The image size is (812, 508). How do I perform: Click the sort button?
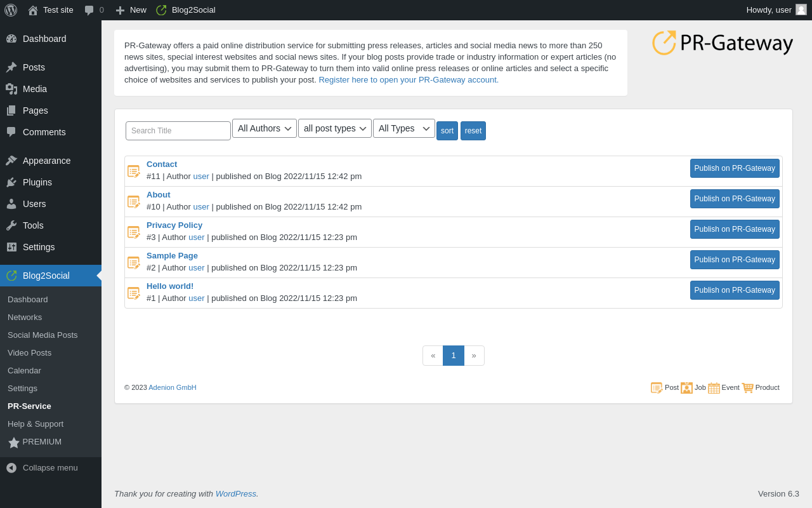tap(447, 131)
